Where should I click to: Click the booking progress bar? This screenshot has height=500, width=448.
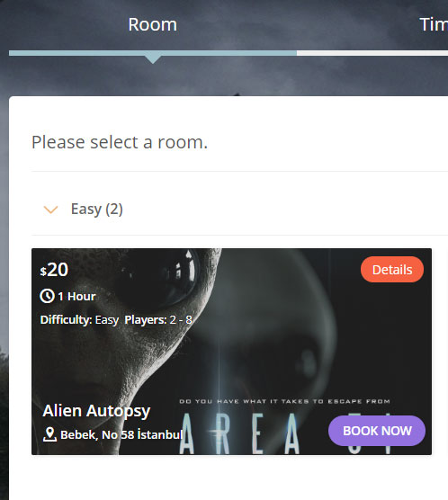click(228, 53)
